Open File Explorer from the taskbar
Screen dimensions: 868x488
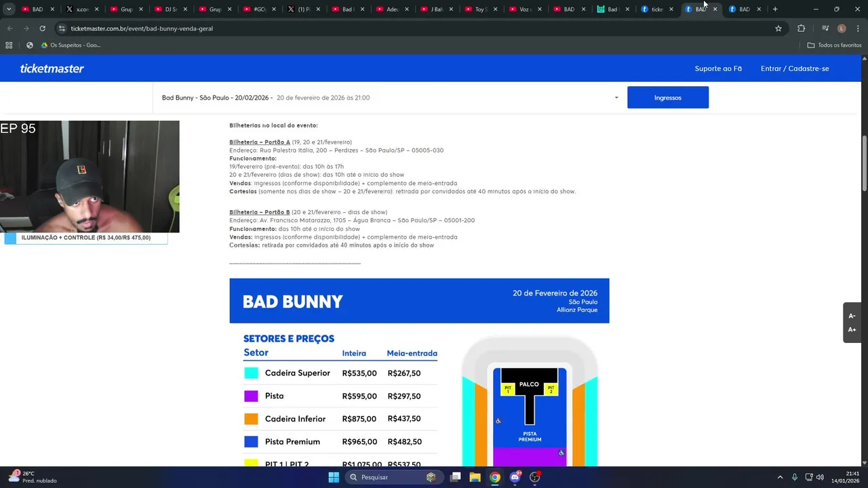pyautogui.click(x=475, y=477)
